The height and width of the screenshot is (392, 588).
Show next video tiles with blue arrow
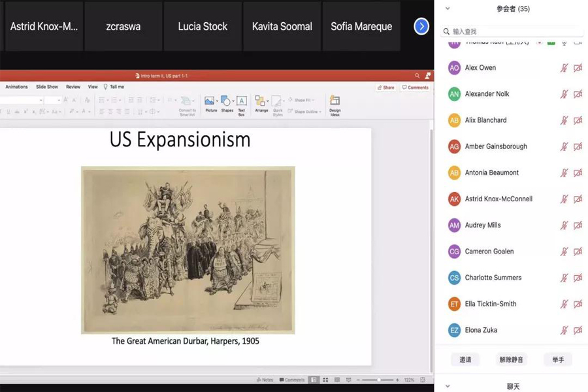(x=421, y=27)
